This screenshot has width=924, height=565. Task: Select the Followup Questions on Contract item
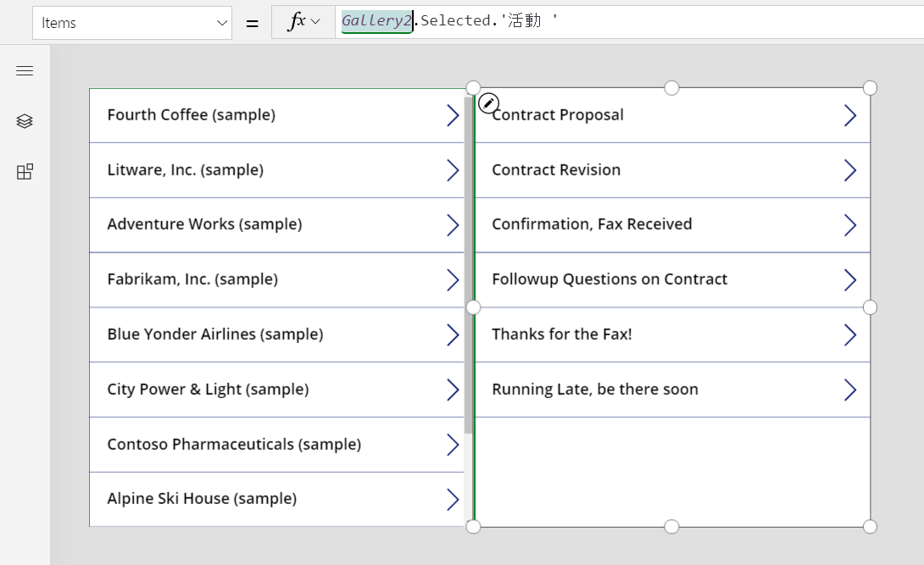click(x=610, y=280)
